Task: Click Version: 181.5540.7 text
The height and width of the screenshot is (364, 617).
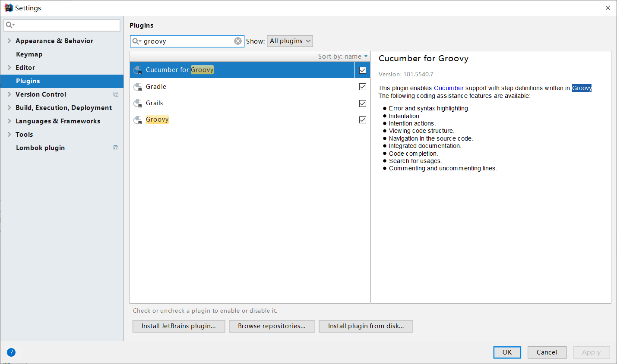Action: [x=406, y=74]
